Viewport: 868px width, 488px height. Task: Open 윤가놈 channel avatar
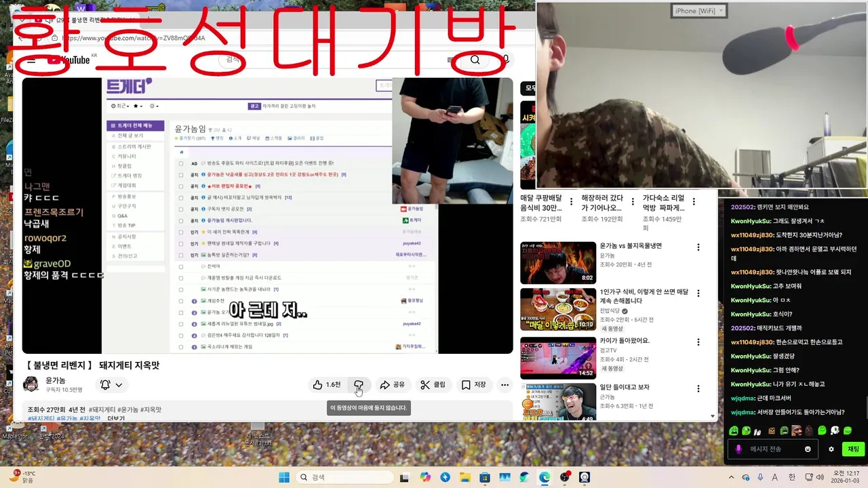tap(31, 385)
